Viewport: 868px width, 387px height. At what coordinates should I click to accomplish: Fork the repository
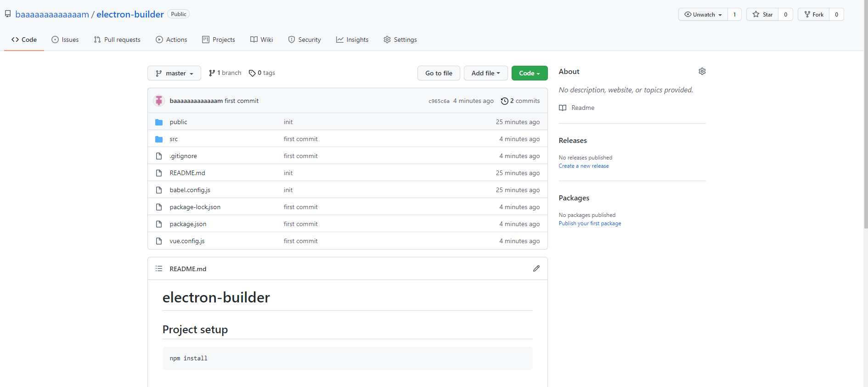[814, 14]
